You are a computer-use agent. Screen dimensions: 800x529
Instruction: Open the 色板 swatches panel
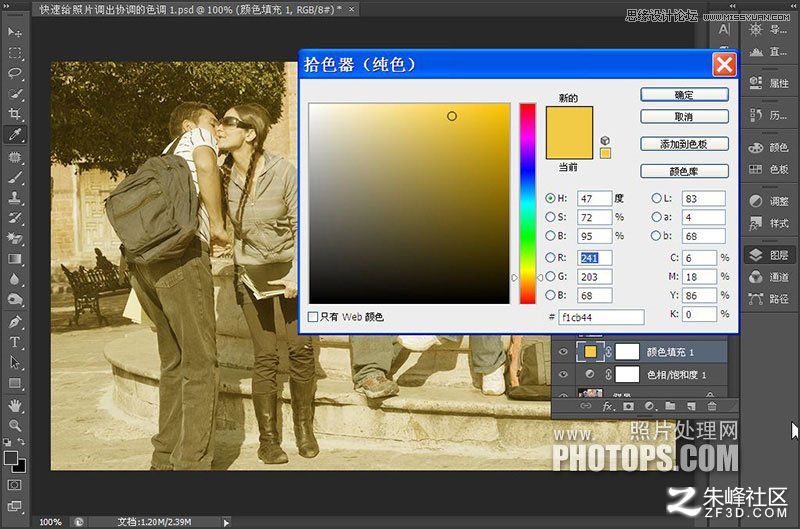click(770, 169)
